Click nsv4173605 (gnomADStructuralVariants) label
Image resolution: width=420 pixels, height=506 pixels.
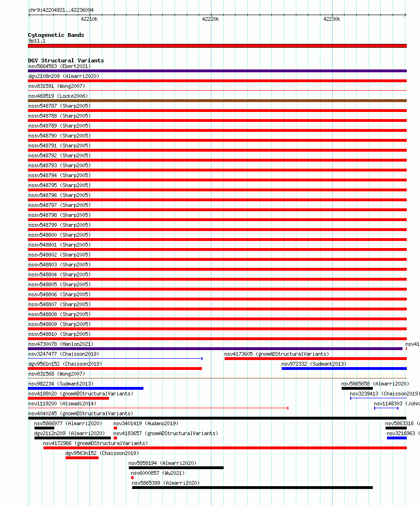[x=277, y=354]
